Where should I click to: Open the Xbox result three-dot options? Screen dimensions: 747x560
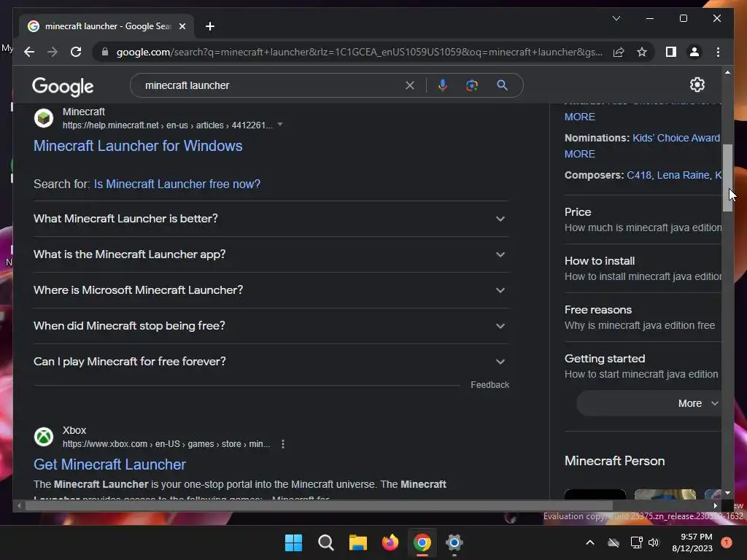point(283,444)
